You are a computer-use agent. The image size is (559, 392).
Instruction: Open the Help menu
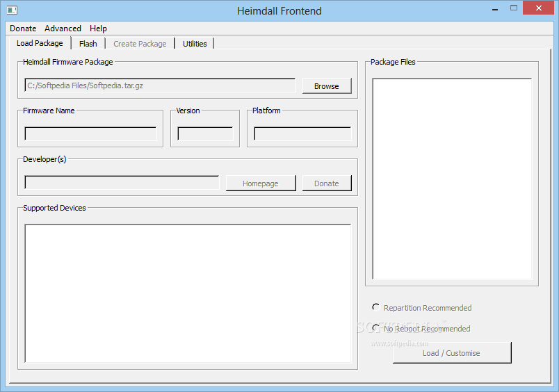coord(98,28)
